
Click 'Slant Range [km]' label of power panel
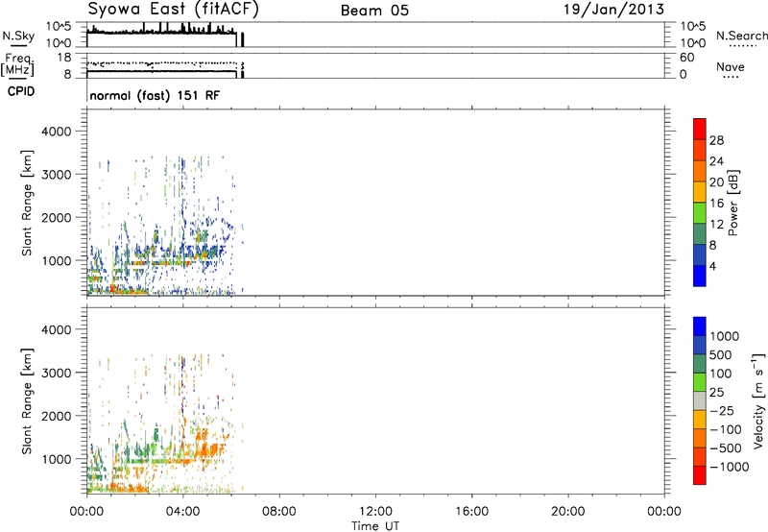27,203
